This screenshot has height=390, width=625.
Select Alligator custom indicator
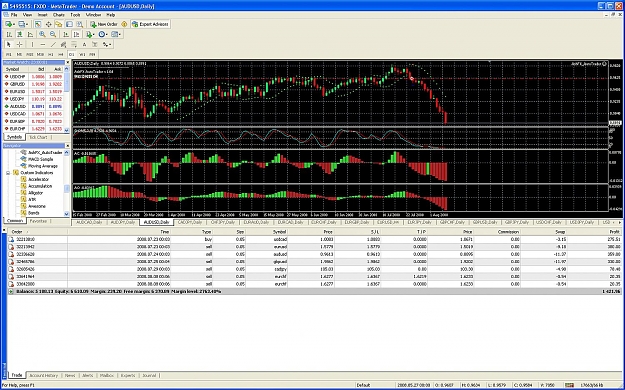pos(35,193)
